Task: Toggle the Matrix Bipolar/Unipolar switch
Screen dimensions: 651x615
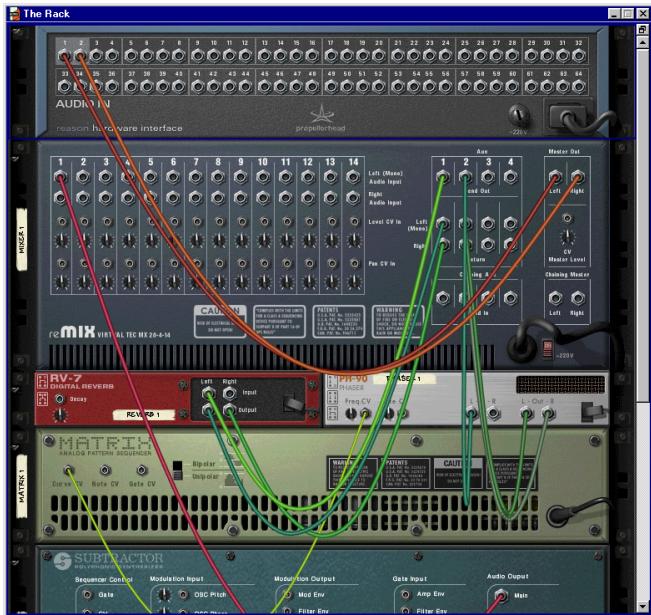Action: [177, 470]
